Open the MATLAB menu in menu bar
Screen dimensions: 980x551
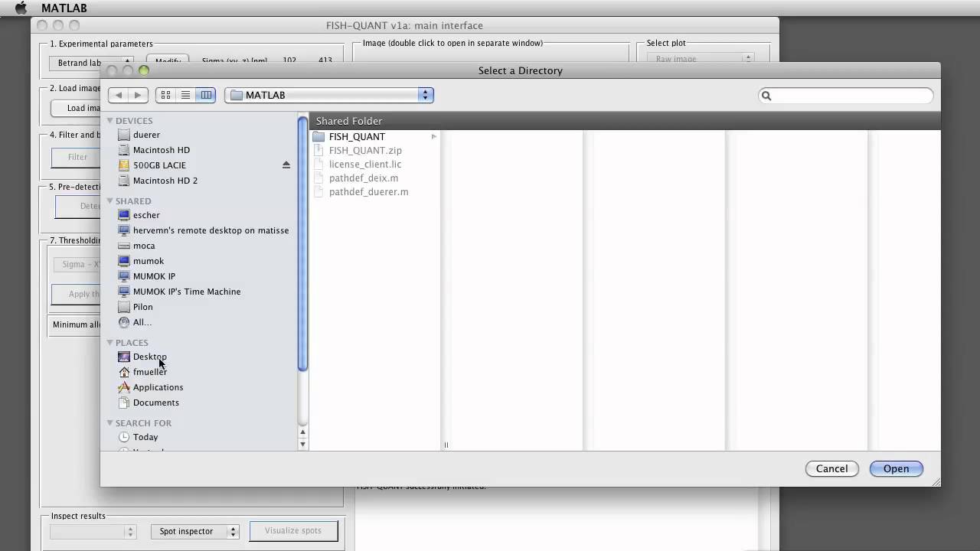[64, 8]
